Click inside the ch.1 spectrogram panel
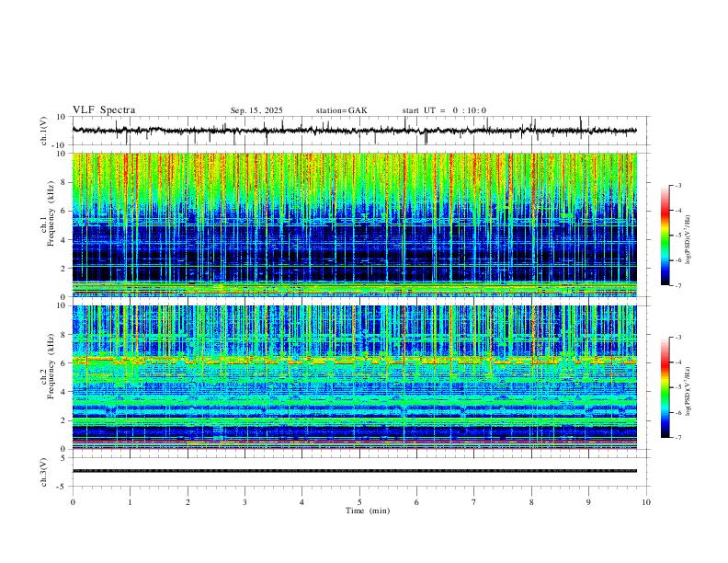The height and width of the screenshot is (563, 728). (354, 224)
